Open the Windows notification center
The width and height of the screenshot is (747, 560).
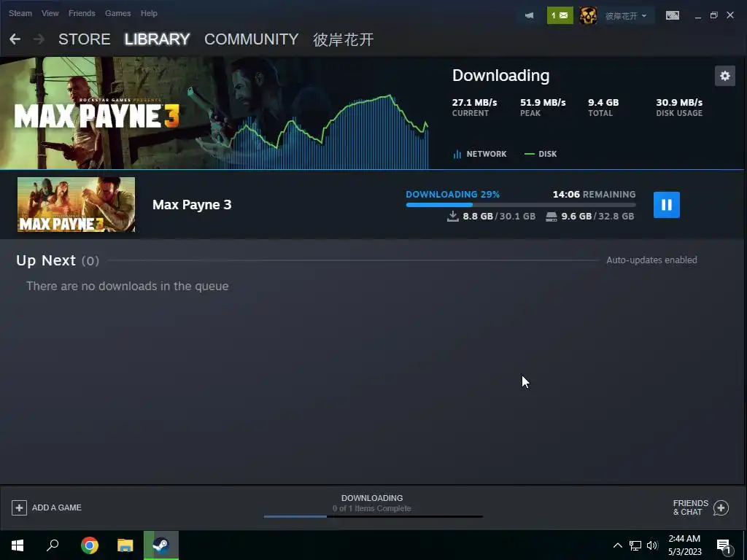click(x=724, y=546)
